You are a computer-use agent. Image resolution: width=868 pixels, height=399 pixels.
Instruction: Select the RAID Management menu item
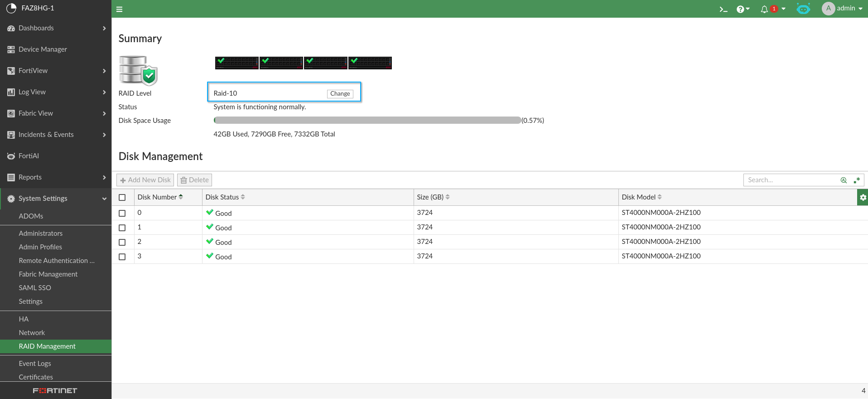coord(56,346)
